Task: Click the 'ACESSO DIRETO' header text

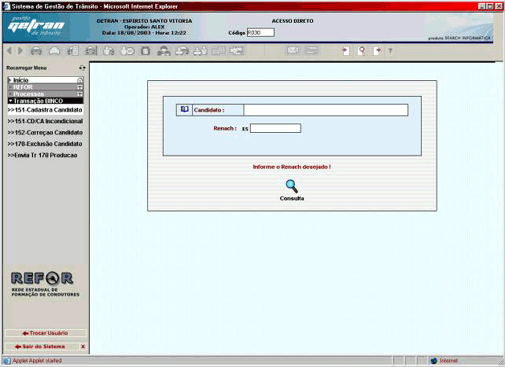Action: 292,21
